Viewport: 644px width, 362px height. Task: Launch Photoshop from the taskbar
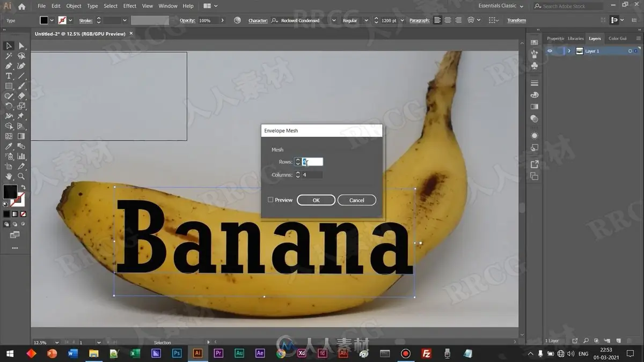coord(177,353)
